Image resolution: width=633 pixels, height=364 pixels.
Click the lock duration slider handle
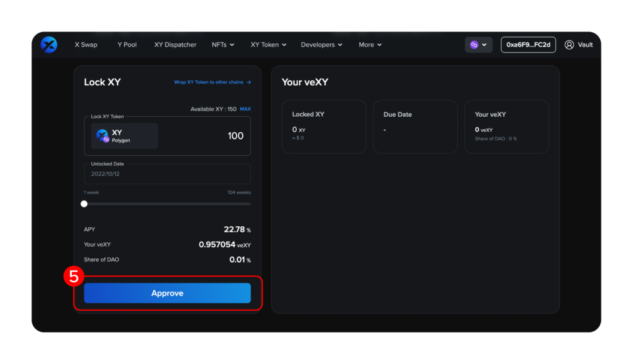84,204
